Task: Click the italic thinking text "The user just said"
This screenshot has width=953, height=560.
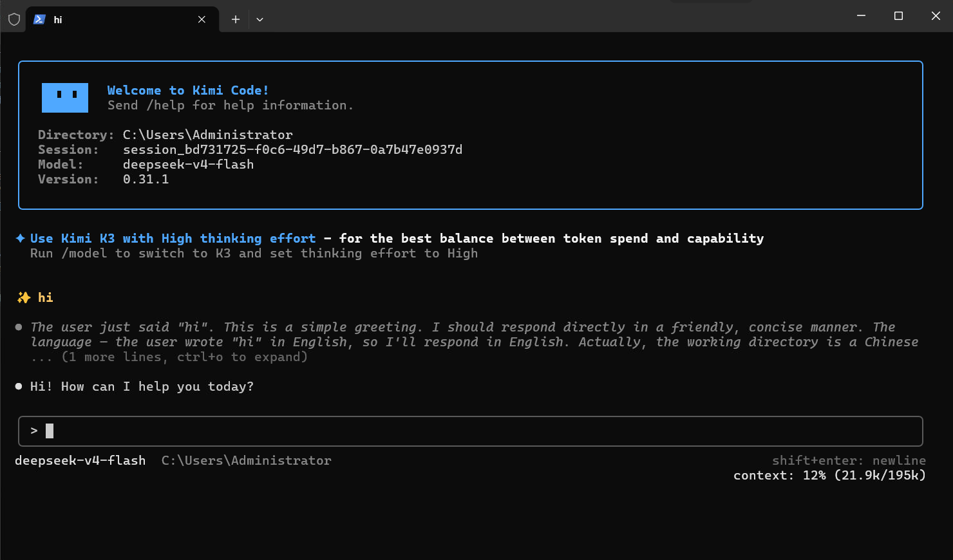Action: point(100,327)
